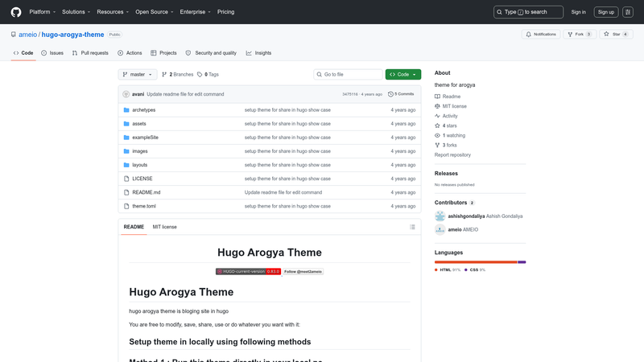This screenshot has height=362, width=644.
Task: Click the commit history clock icon
Action: (390, 94)
